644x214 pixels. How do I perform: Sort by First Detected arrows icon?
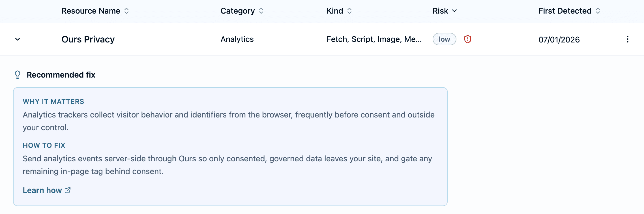(x=598, y=11)
